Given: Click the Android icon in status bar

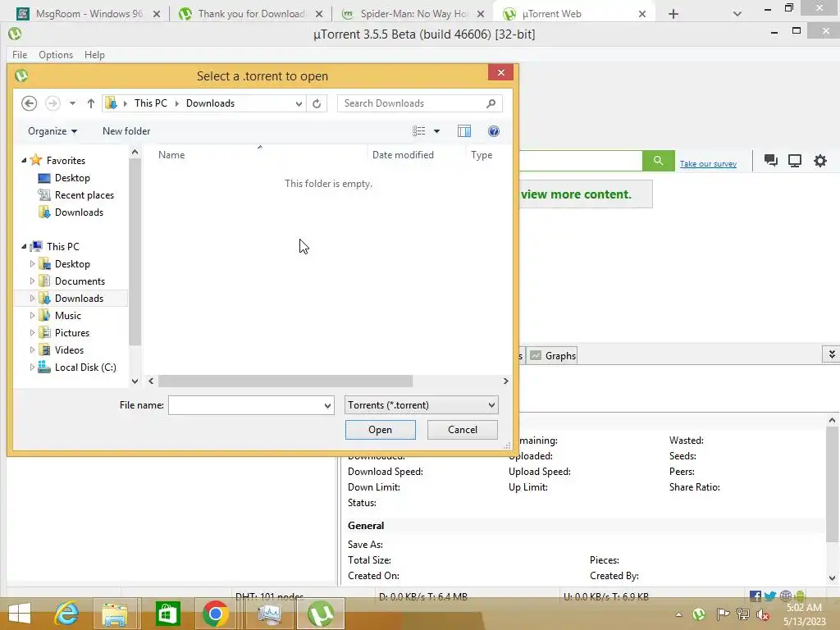Looking at the screenshot, I should [801, 596].
